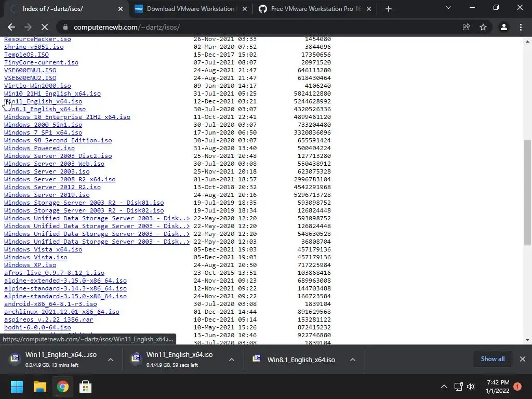This screenshot has height=399, width=532.
Task: Open Chrome's three-dot menu
Action: pos(521,27)
